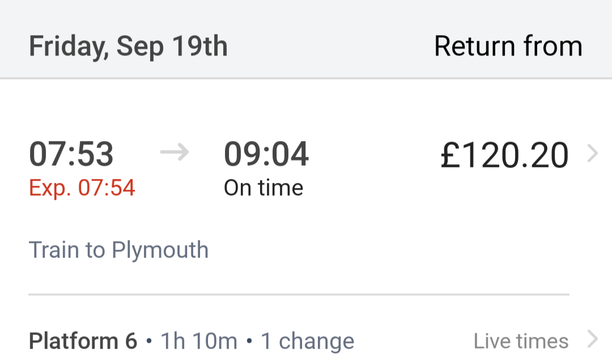
Task: Expand fare details chevron beside £120.20
Action: [x=592, y=154]
